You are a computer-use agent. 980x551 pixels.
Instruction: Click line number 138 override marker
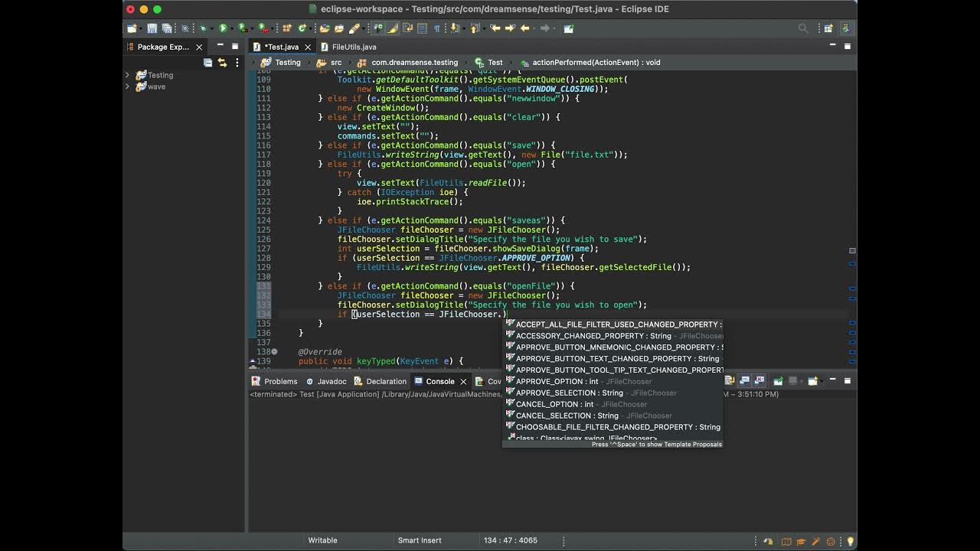pos(275,352)
